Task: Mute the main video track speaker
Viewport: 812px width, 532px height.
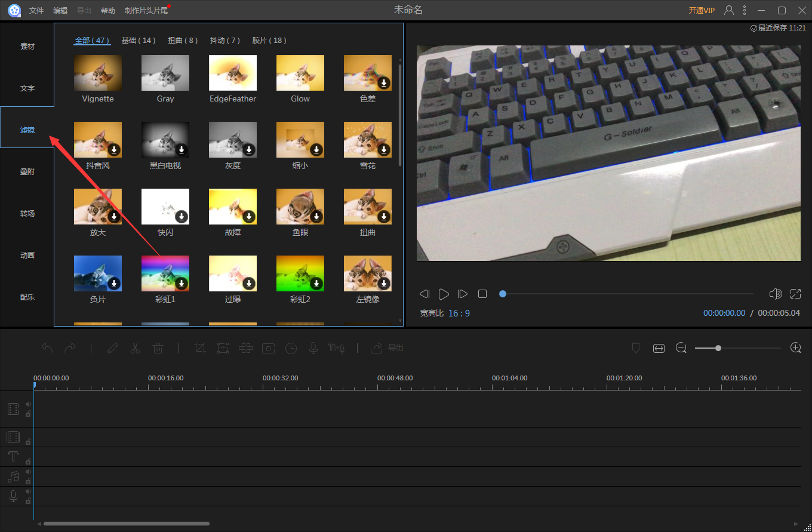Action: click(28, 404)
